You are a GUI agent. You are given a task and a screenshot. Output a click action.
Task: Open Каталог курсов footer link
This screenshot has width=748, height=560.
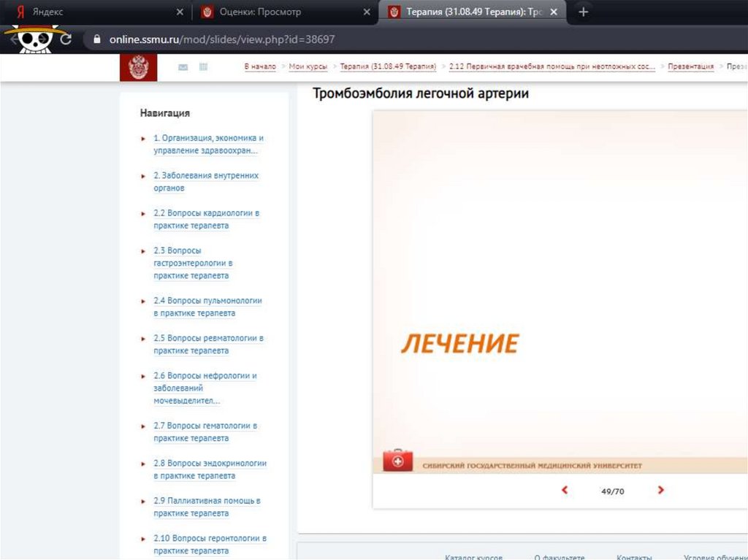pyautogui.click(x=473, y=556)
